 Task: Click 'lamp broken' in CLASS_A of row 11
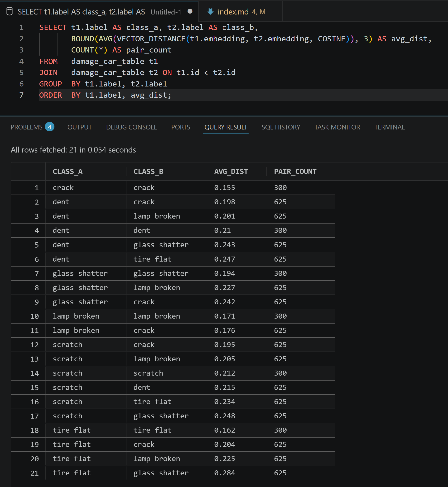(x=76, y=331)
